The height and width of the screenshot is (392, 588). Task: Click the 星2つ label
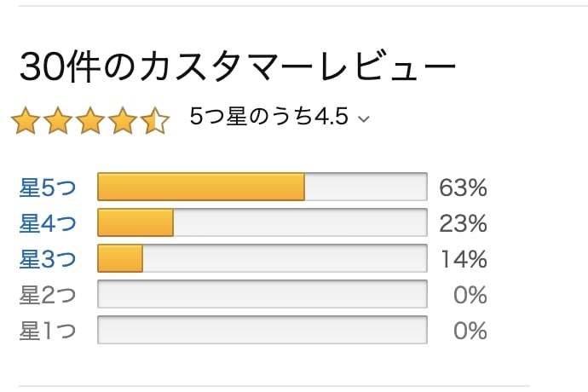(48, 295)
